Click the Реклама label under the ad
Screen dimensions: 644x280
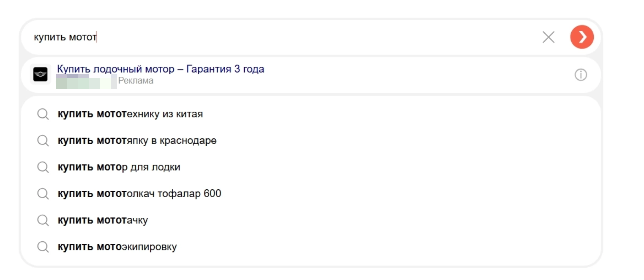(x=136, y=81)
